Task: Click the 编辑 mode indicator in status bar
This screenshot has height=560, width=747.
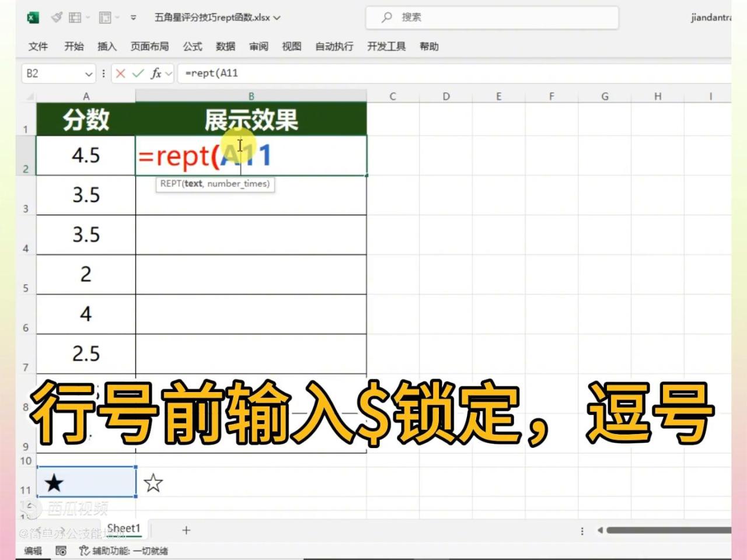Action: pyautogui.click(x=33, y=551)
